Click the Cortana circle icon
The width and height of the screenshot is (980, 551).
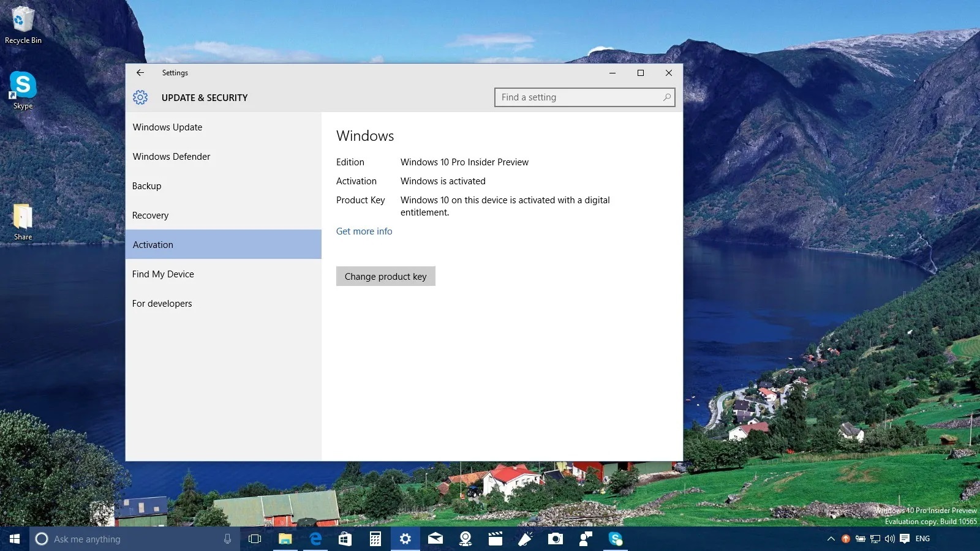(x=42, y=539)
